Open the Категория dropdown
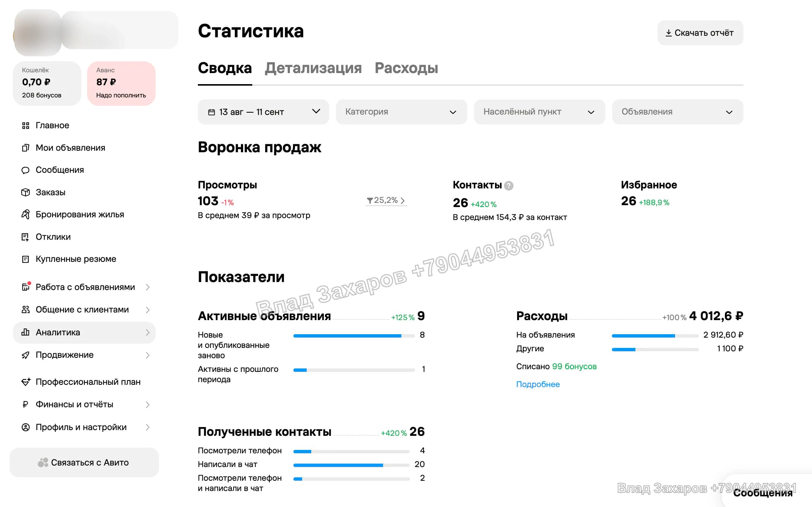Screen dimensions: 812x507 pos(401,112)
